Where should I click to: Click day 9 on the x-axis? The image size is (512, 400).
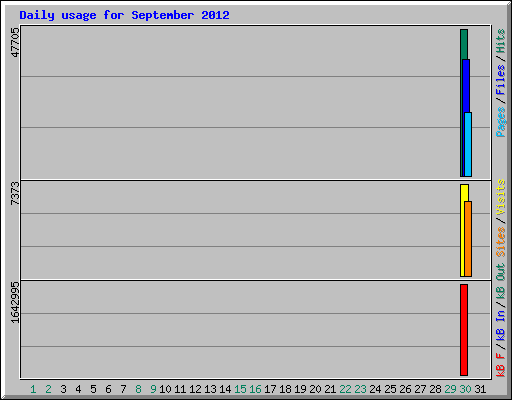pos(153,389)
